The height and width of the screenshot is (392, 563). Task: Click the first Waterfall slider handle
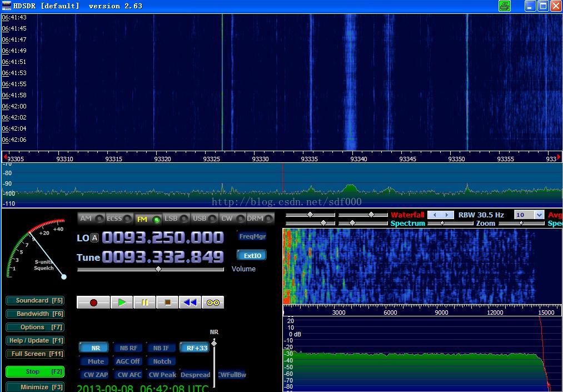[x=310, y=215]
